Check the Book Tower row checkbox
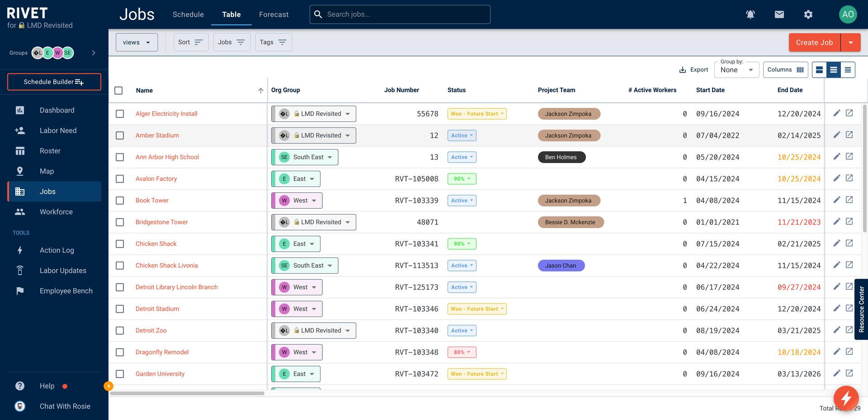The width and height of the screenshot is (868, 420). coord(119,200)
